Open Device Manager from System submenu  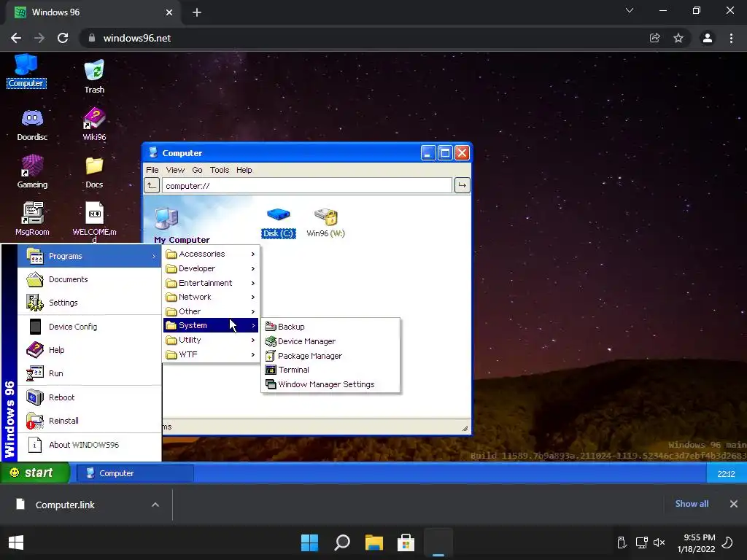pos(330,341)
